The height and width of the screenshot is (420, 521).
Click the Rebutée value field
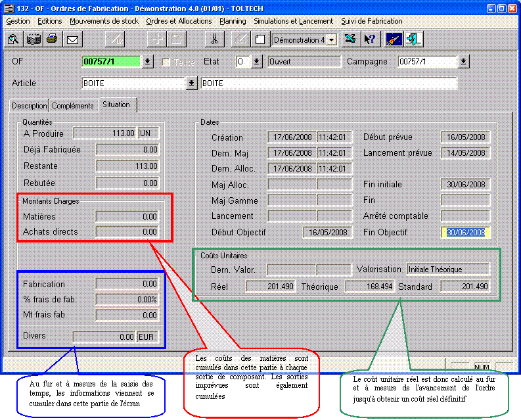tap(127, 183)
